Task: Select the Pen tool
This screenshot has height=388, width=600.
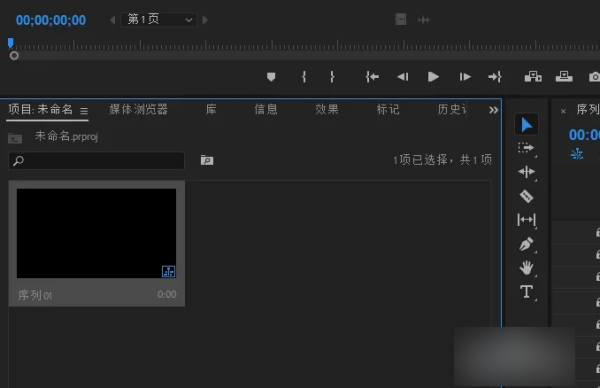Action: pyautogui.click(x=527, y=244)
